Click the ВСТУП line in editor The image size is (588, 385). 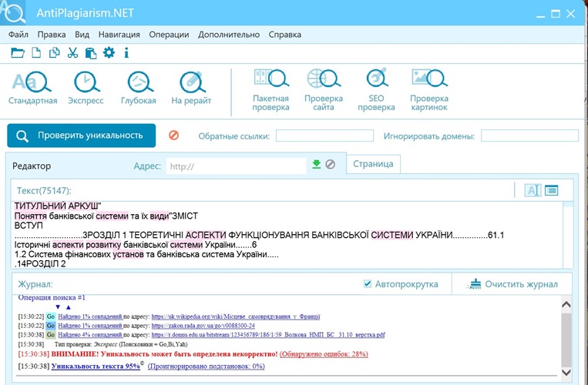29,226
